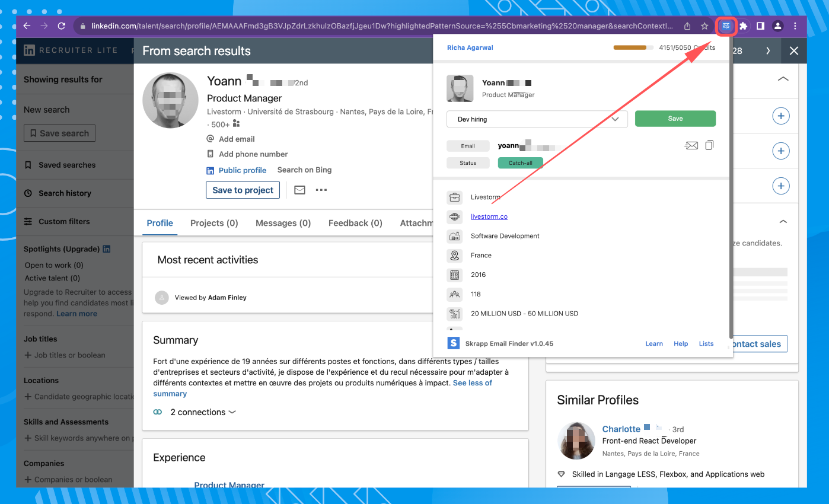
Task: Click the green Save button in Skrapp
Action: coord(675,119)
